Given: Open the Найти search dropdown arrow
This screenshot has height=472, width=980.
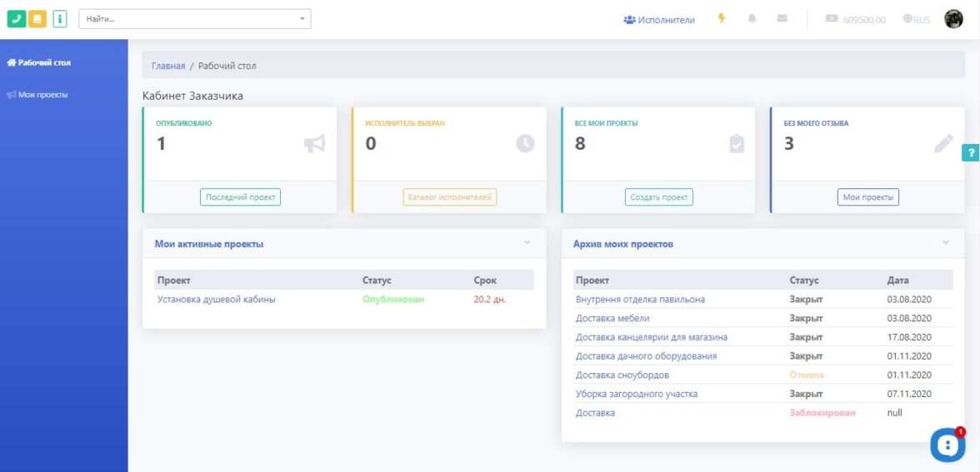Looking at the screenshot, I should click(302, 19).
